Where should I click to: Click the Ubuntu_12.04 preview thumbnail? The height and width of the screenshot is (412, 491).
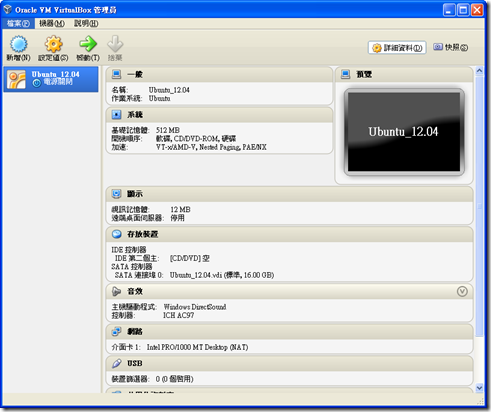point(404,132)
